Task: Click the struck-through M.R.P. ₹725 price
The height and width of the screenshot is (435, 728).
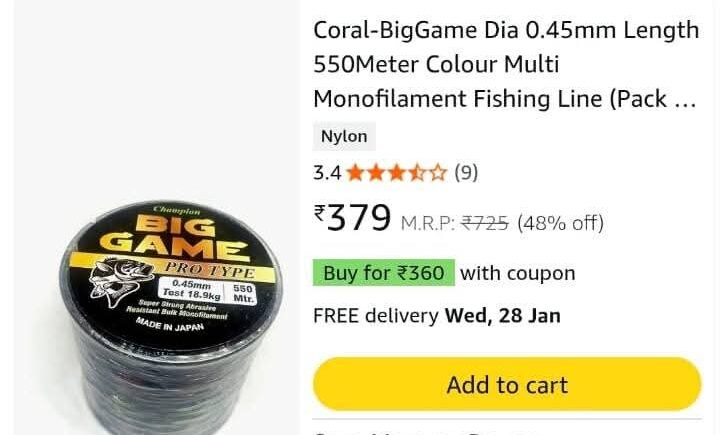Action: [x=455, y=223]
